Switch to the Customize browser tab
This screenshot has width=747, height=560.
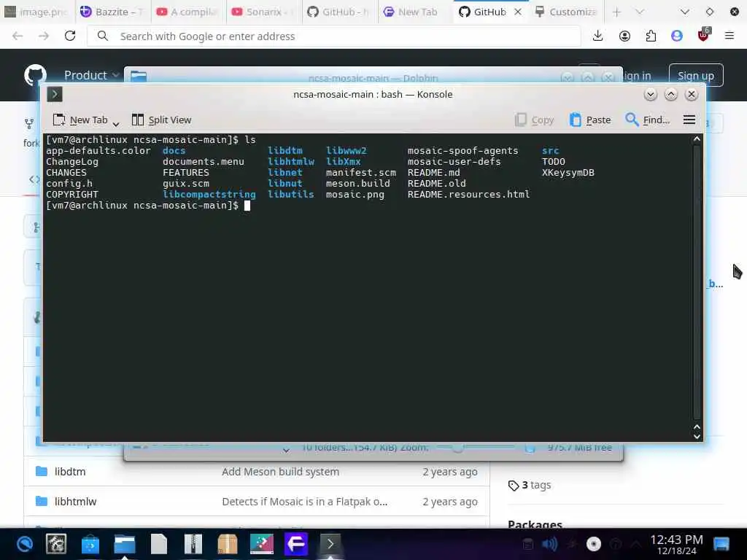(566, 12)
